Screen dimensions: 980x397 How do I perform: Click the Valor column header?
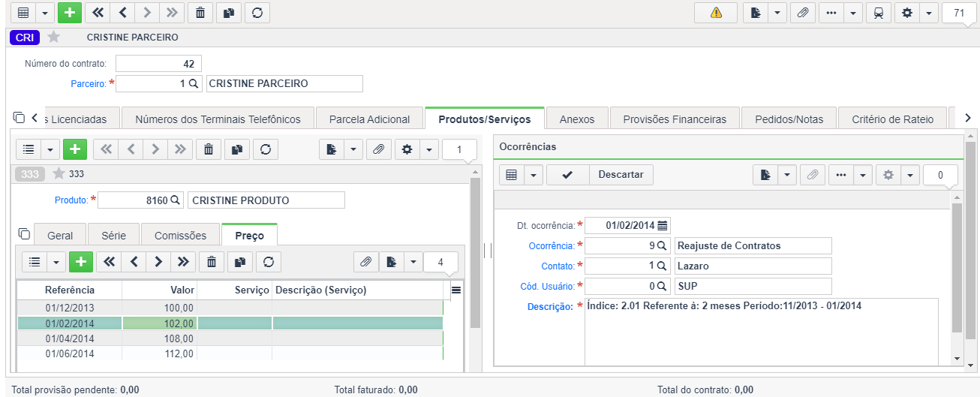(x=160, y=290)
